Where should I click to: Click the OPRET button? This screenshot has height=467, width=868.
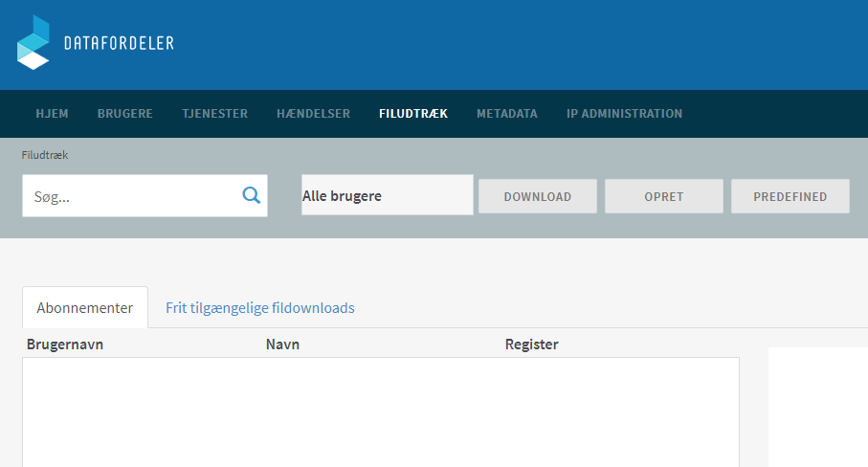click(663, 196)
